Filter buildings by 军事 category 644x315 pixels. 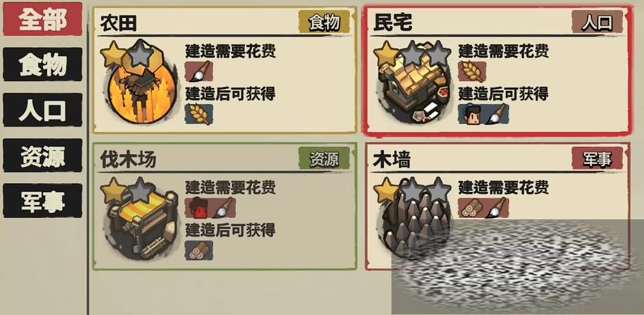[42, 201]
